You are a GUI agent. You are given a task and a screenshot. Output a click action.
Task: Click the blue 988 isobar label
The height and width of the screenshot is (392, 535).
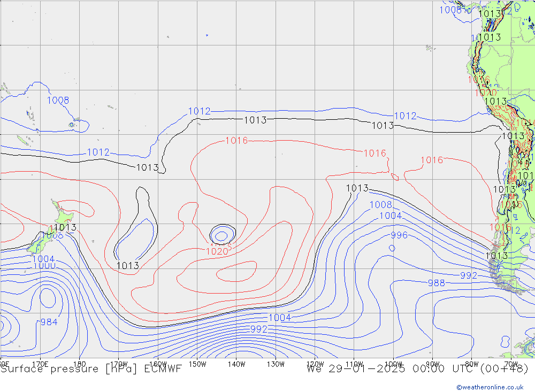(437, 283)
